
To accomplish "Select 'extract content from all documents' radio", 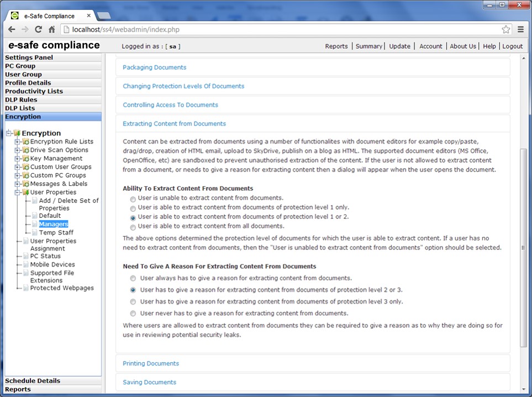I will (133, 227).
